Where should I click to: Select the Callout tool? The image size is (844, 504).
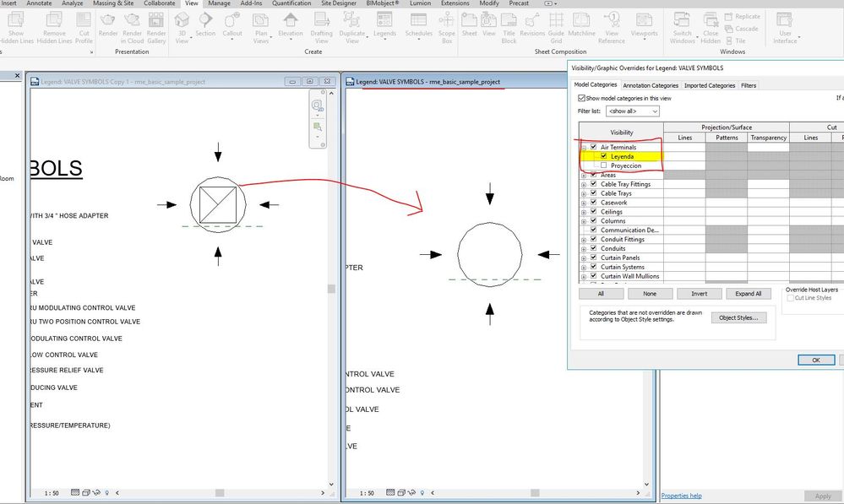[x=232, y=20]
